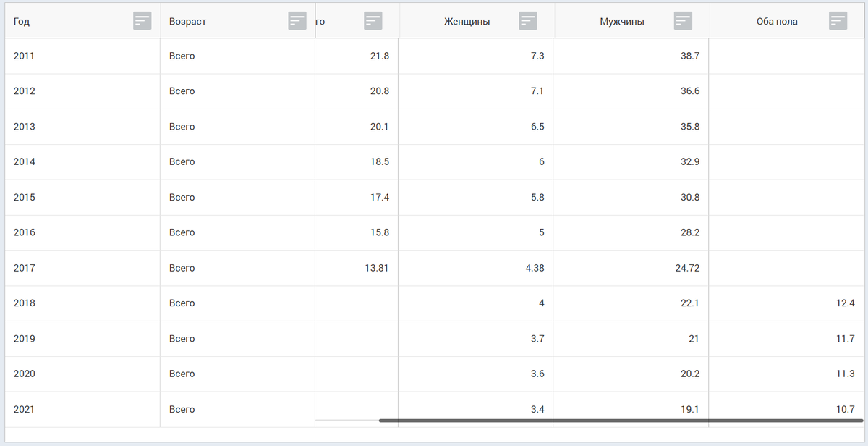Screen dimensions: 868x446
Task: Select the Возраст column header
Action: tap(237, 21)
